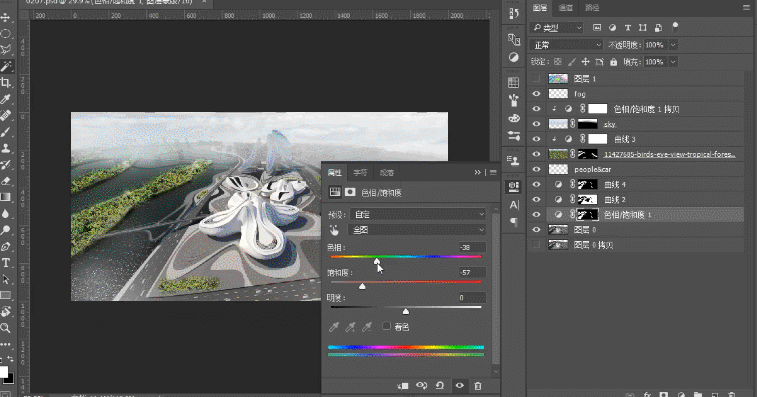The image size is (757, 397).
Task: Open the blend mode 正常 dropdown
Action: point(566,45)
